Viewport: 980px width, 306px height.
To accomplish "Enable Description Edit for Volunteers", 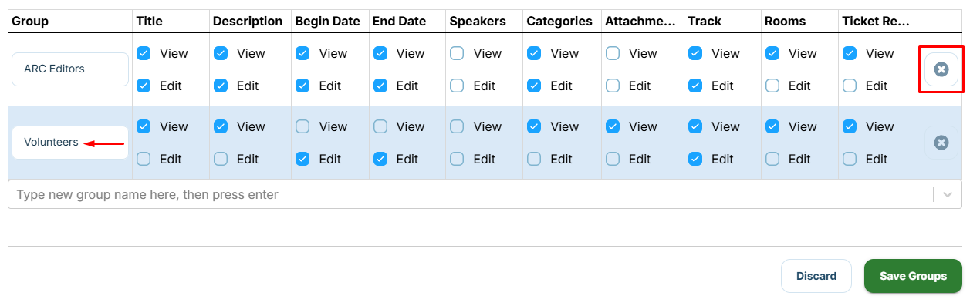I will pyautogui.click(x=221, y=159).
